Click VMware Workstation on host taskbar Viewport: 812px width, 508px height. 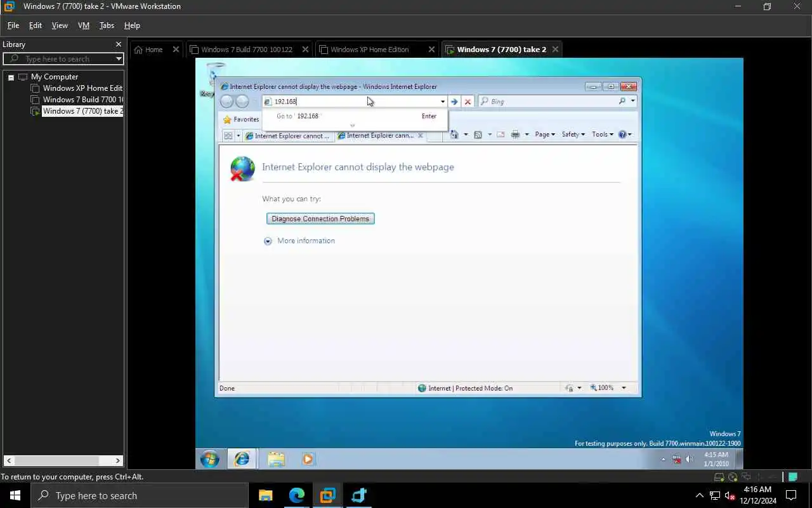pos(327,495)
